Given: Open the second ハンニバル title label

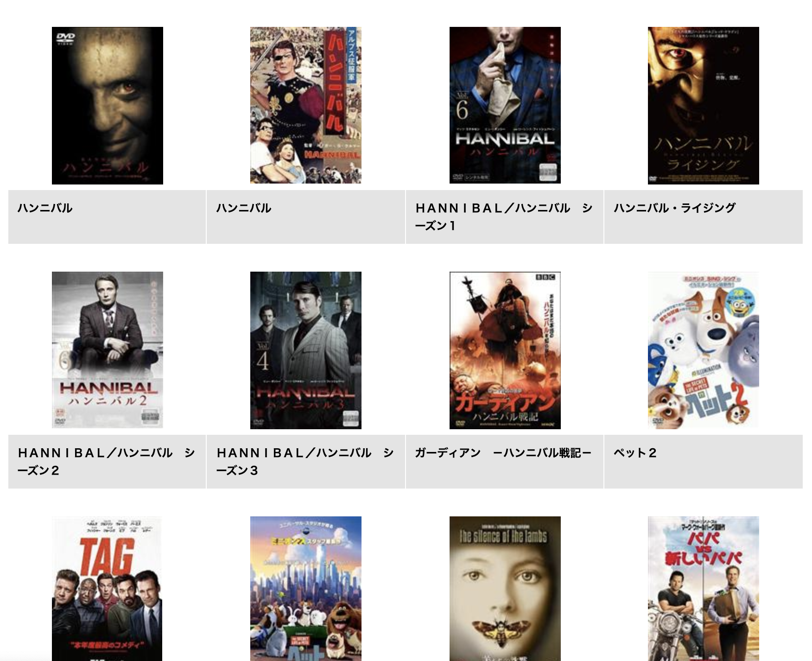Looking at the screenshot, I should pos(244,208).
